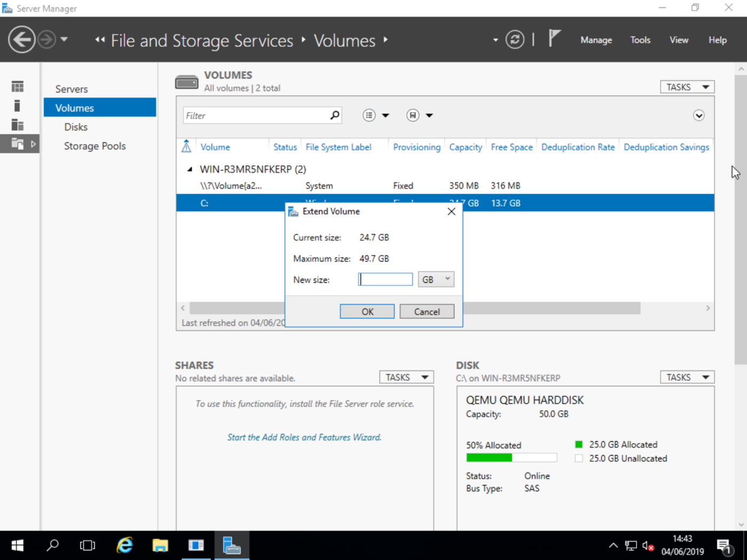
Task: Open File Explorer from the taskbar
Action: 160,545
